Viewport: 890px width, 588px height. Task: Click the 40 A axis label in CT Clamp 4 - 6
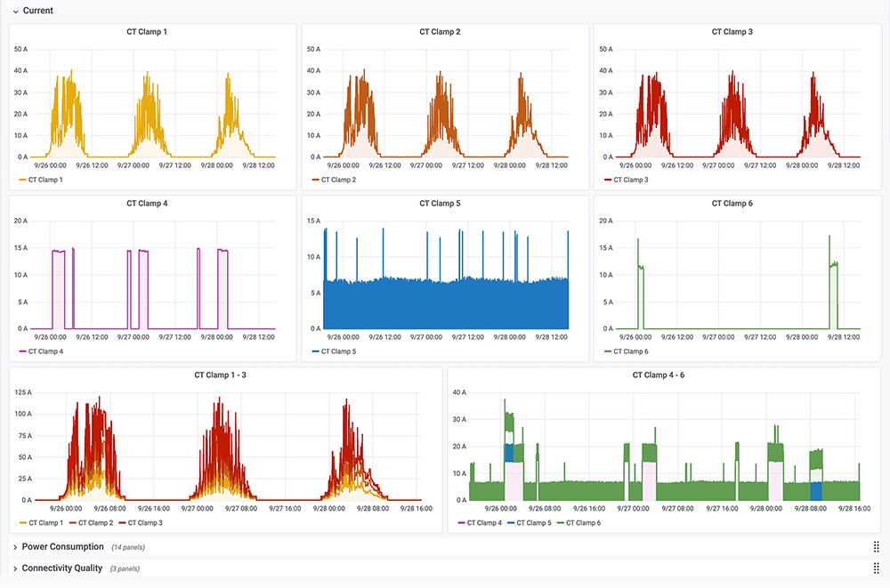point(459,392)
